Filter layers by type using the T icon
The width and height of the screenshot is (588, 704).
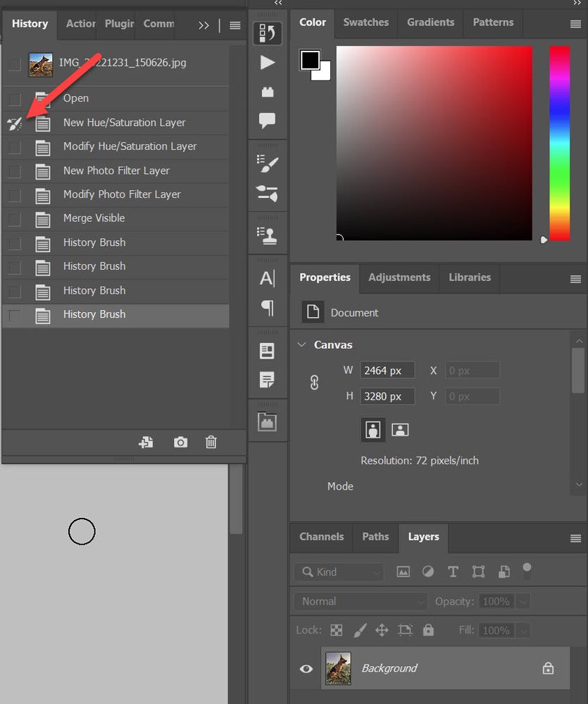pyautogui.click(x=453, y=572)
